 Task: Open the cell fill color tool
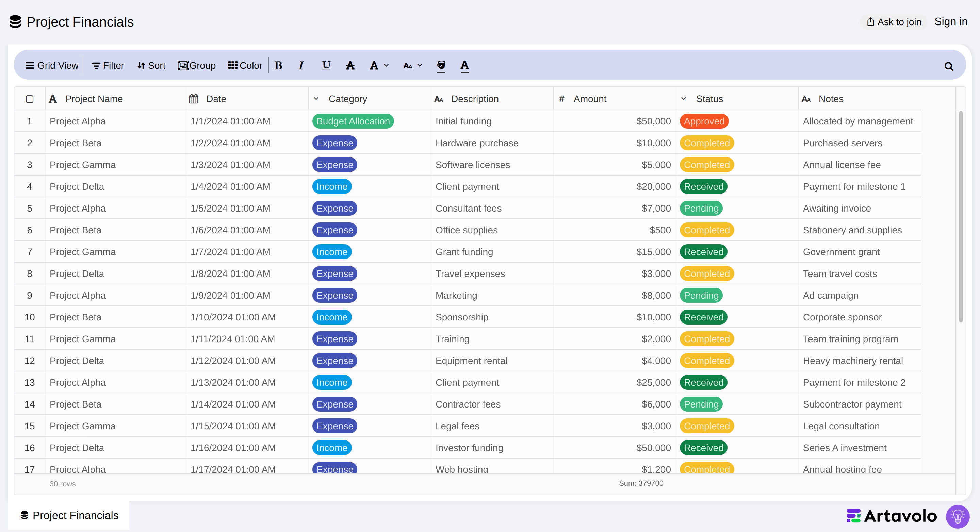pos(441,66)
